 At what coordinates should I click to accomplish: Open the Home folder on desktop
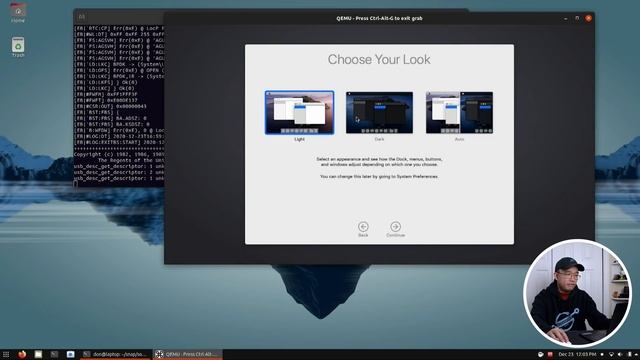pos(18,12)
